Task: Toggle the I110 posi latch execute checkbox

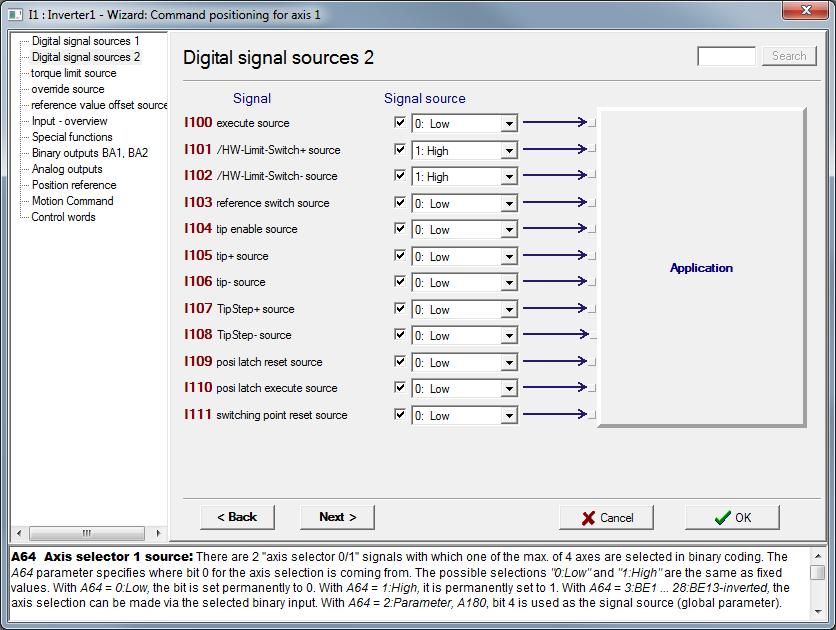Action: pyautogui.click(x=399, y=387)
